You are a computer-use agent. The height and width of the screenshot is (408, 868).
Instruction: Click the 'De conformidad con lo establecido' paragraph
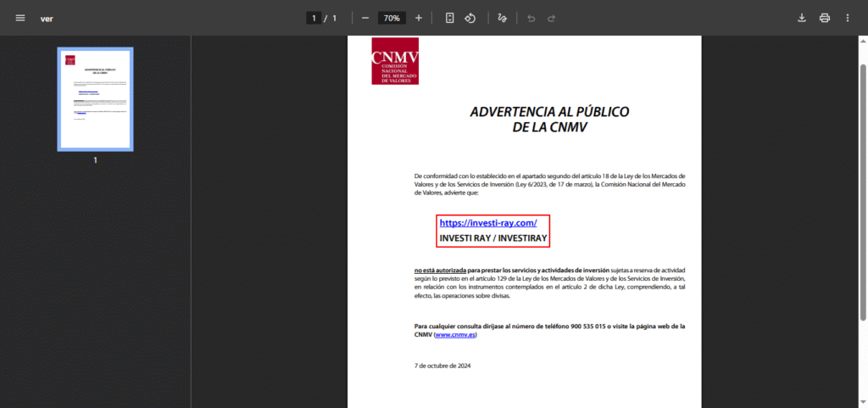pyautogui.click(x=549, y=184)
